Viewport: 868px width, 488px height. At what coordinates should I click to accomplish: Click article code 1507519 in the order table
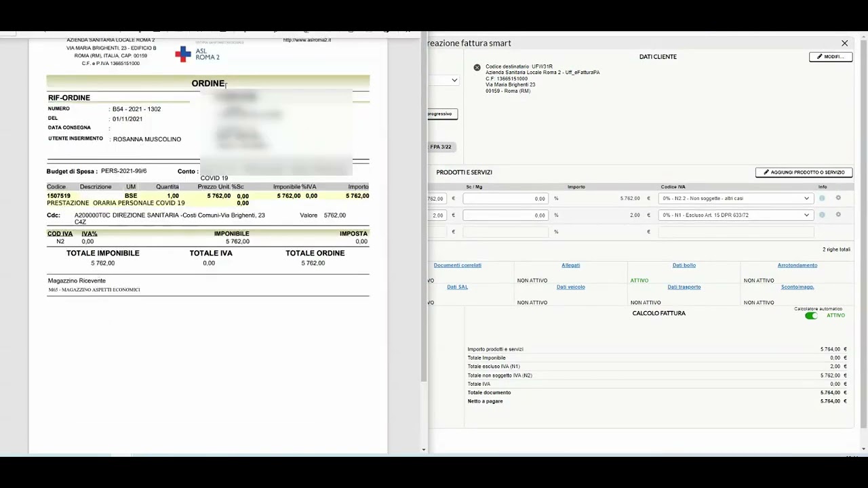(58, 196)
